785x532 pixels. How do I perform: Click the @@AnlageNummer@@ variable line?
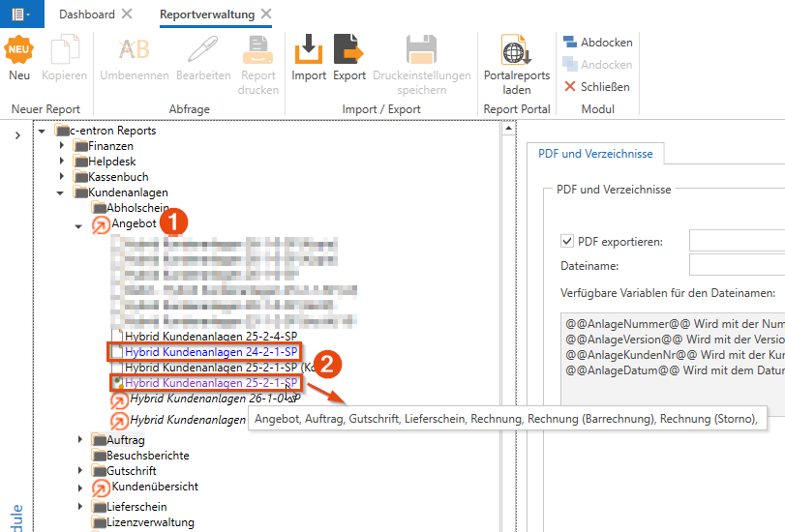click(675, 324)
